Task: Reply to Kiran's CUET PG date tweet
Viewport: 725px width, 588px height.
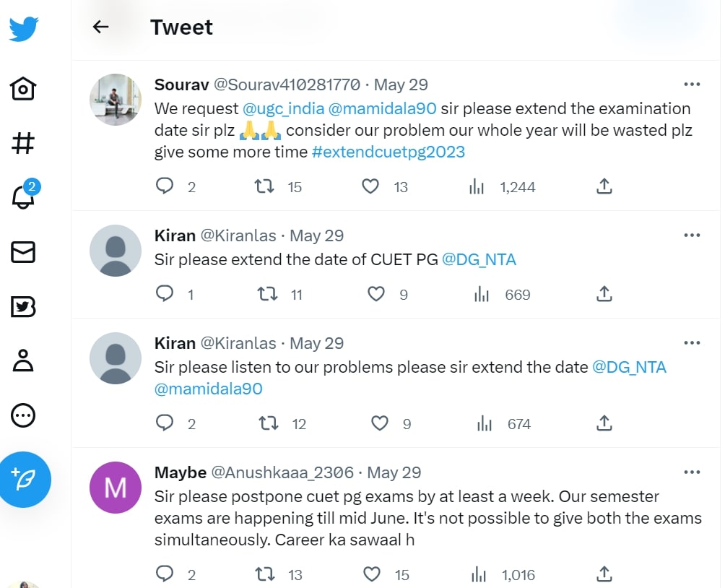Action: point(165,295)
